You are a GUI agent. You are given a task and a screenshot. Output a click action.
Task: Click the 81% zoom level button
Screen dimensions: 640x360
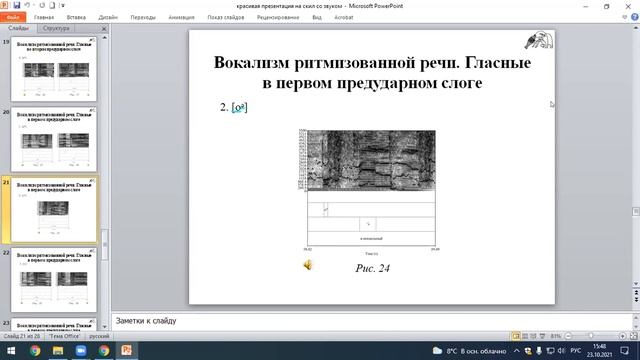point(555,336)
